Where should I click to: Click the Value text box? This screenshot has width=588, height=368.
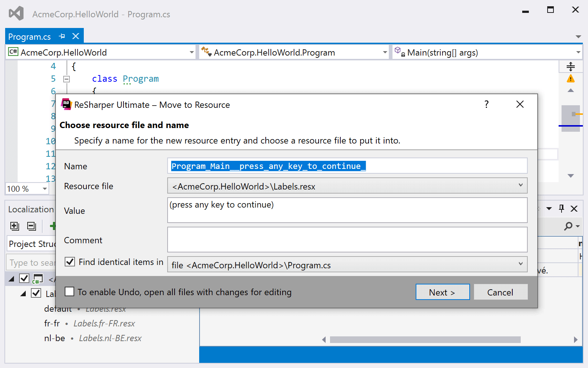pyautogui.click(x=347, y=210)
